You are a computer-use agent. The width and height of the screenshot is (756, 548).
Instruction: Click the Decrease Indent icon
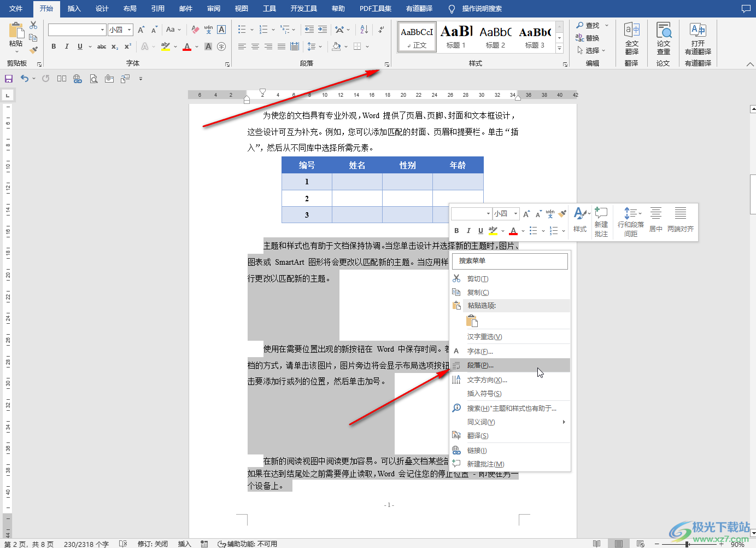pyautogui.click(x=309, y=30)
